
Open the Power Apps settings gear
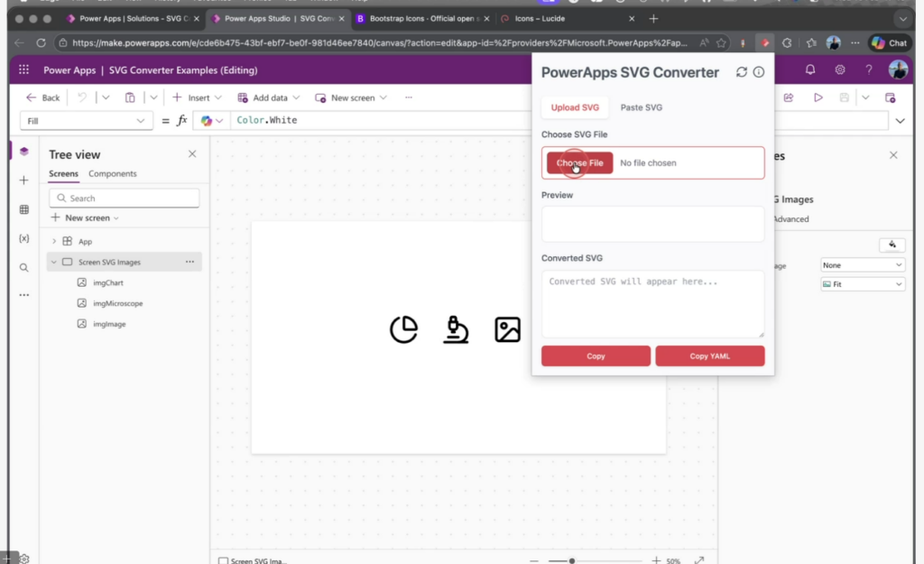840,69
